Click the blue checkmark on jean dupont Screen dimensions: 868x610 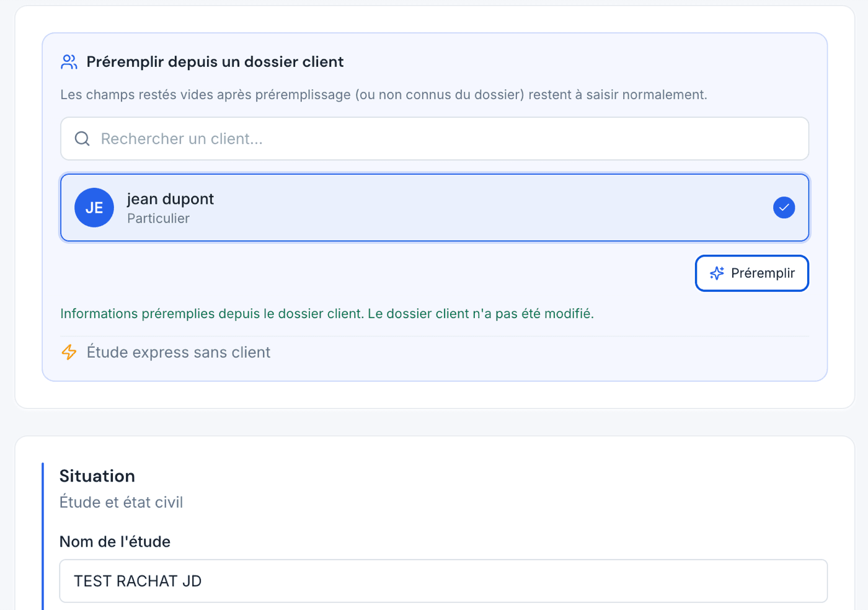tap(784, 208)
